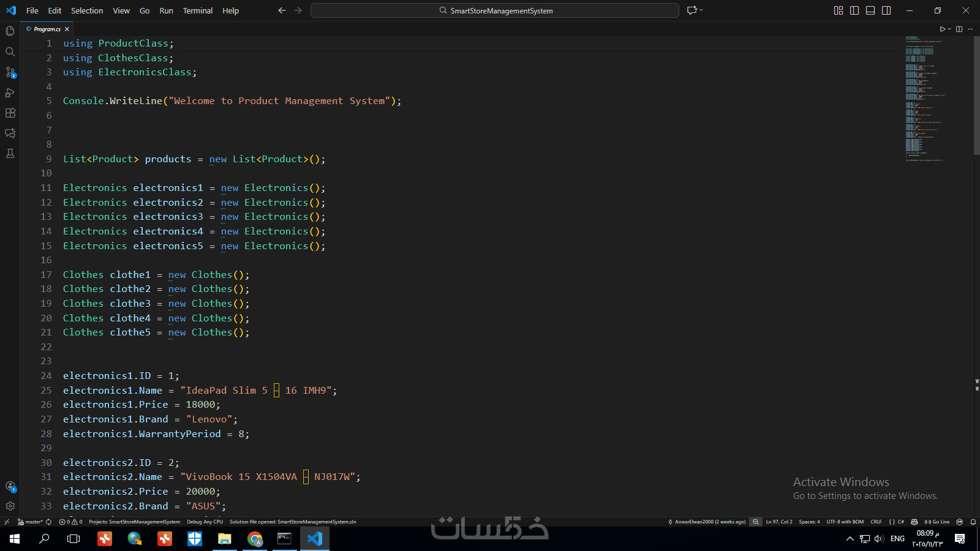Synchronize changes using the status bar sync icon

(48, 522)
